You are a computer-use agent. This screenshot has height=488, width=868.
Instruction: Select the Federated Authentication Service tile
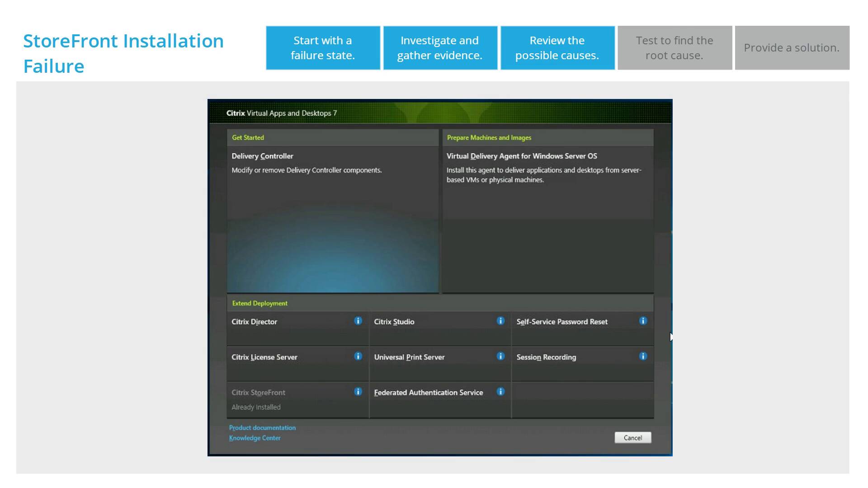440,399
